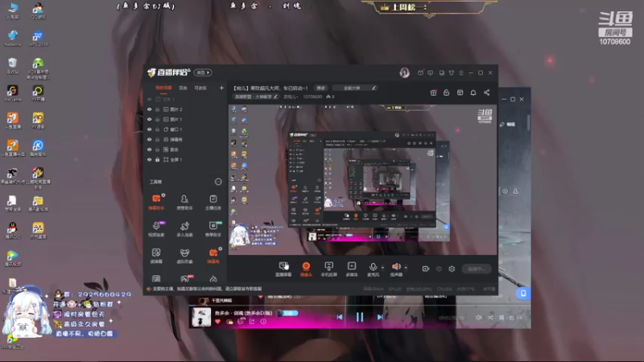Screen dimensions: 644x362
Task: Open the skin shirt icon in the title bar
Action: coord(452,72)
